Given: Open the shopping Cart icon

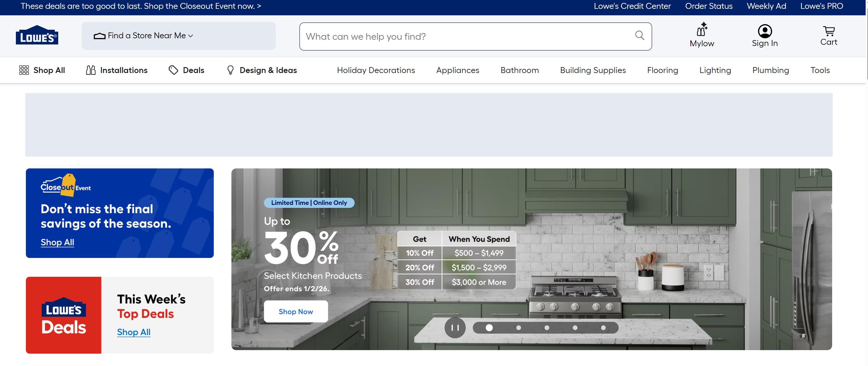Looking at the screenshot, I should click(828, 32).
